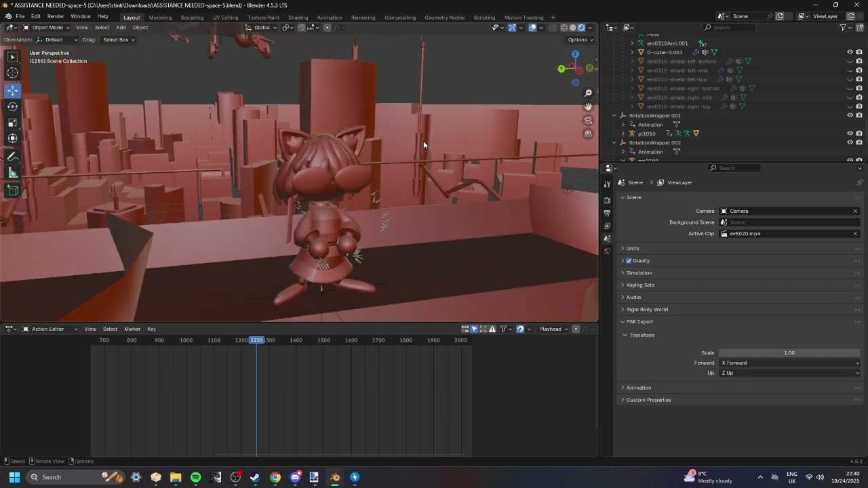Select the Annotate tool
This screenshot has height=488, width=868.
pos(13,157)
